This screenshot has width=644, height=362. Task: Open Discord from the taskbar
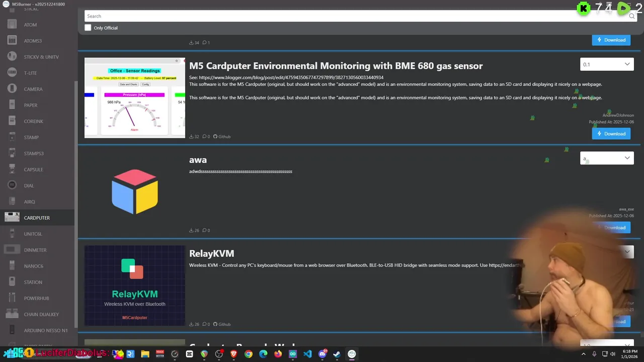click(x=323, y=354)
